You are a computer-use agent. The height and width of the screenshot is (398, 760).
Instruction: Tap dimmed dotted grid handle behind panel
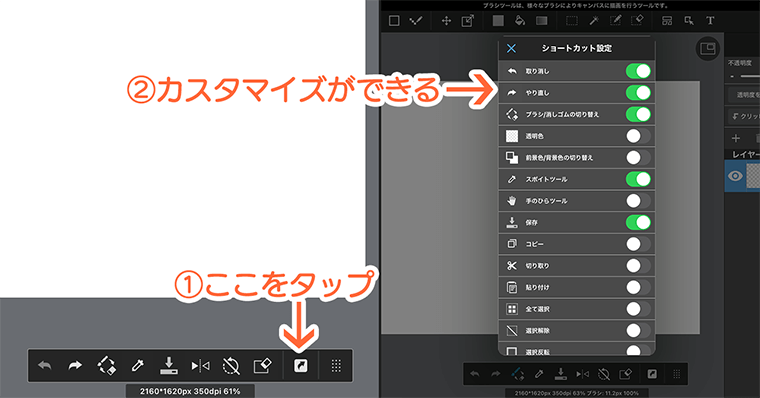click(677, 374)
